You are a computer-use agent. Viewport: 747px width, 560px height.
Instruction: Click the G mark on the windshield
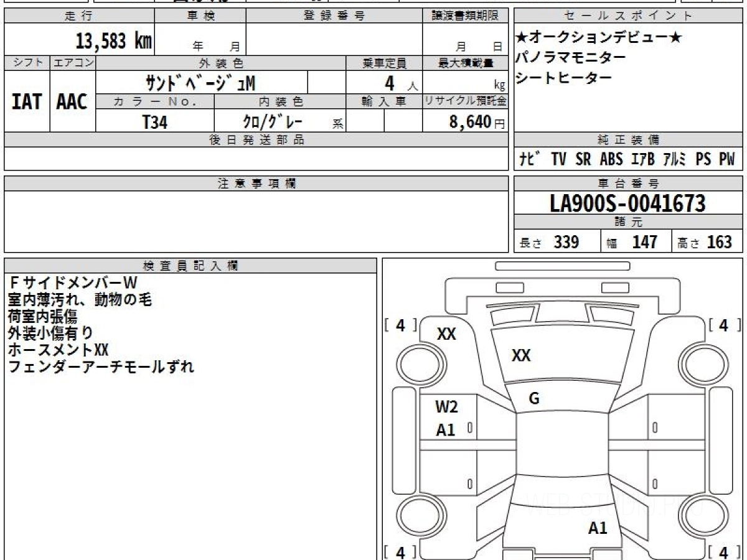coord(534,399)
